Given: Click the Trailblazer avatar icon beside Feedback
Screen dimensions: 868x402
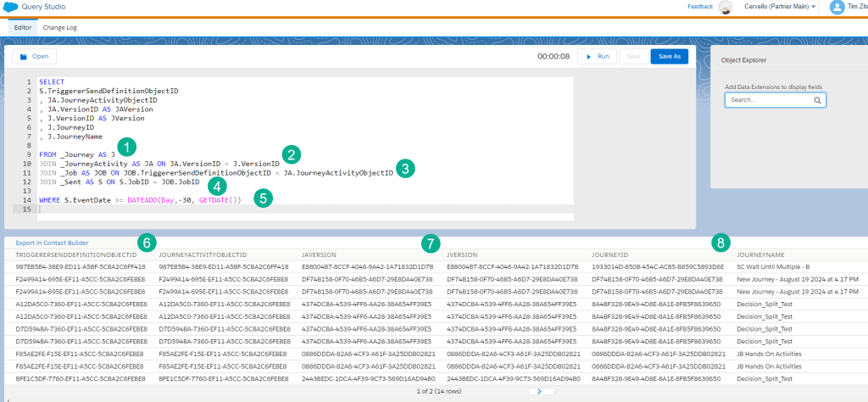Looking at the screenshot, I should click(725, 8).
